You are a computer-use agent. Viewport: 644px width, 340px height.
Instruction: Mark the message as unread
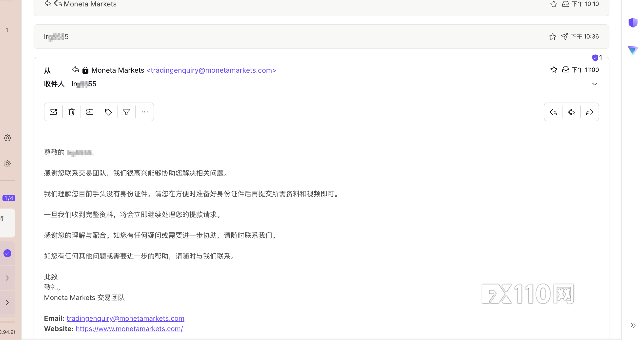[54, 112]
